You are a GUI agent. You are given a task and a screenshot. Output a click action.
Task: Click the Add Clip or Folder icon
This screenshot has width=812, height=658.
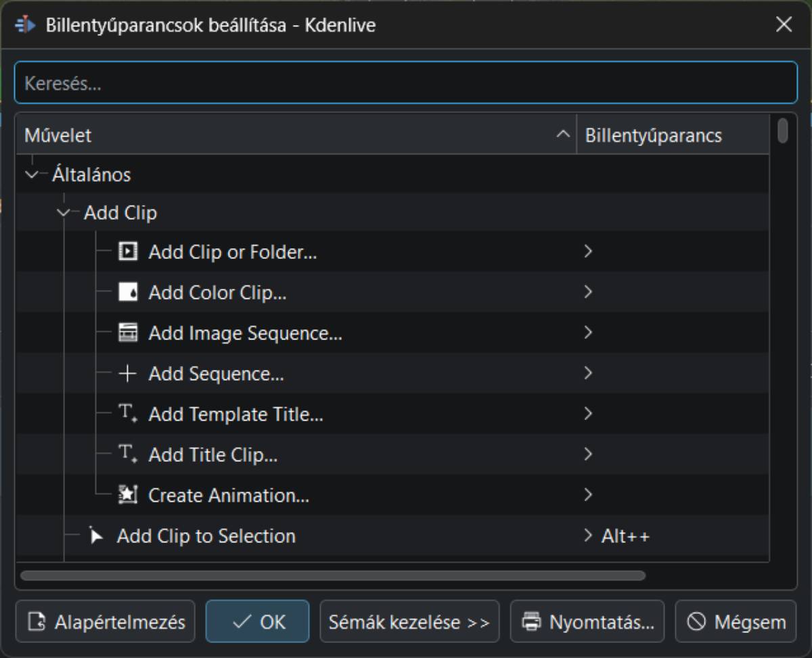(127, 252)
